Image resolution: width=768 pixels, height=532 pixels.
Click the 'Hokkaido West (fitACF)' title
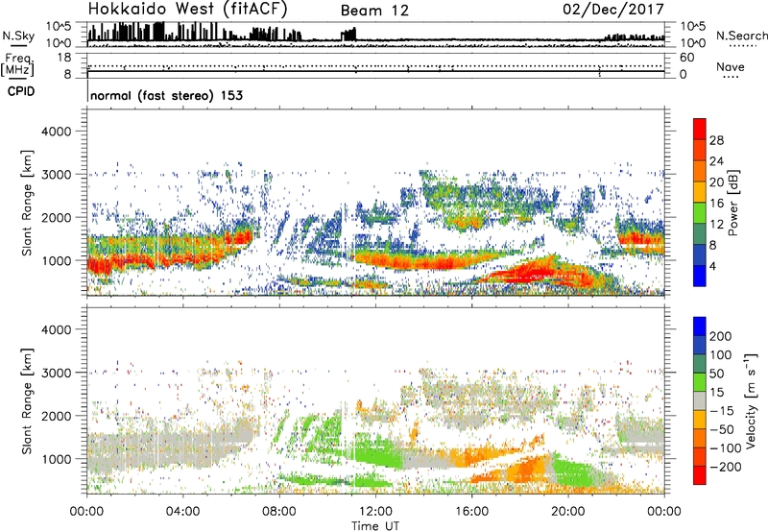187,10
